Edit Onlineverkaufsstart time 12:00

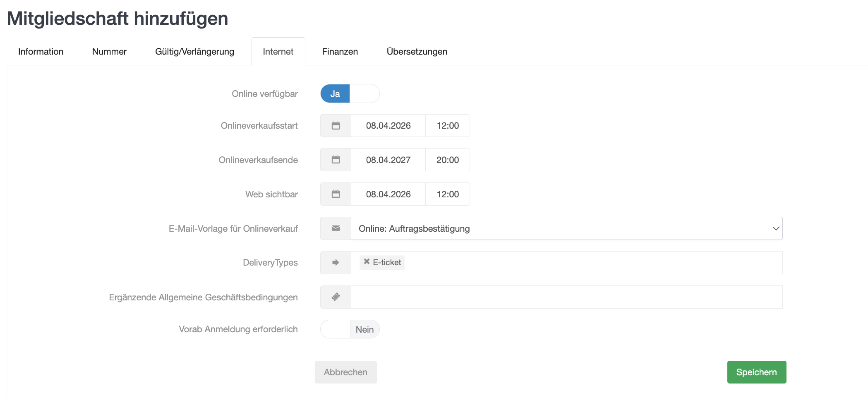point(448,126)
